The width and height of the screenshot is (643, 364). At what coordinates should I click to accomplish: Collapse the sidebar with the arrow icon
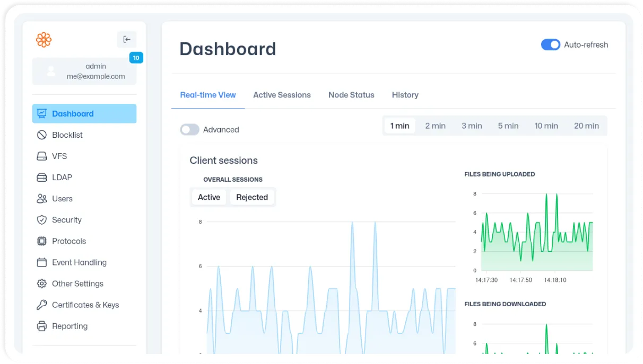127,39
